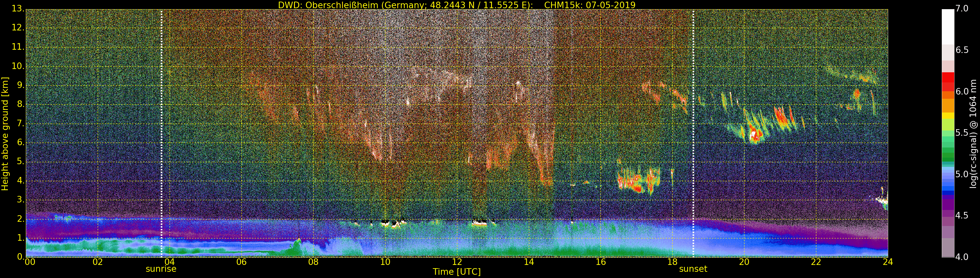Click the 'sunrise' label below the time axis
Image resolution: width=980 pixels, height=278 pixels.
[x=161, y=269]
